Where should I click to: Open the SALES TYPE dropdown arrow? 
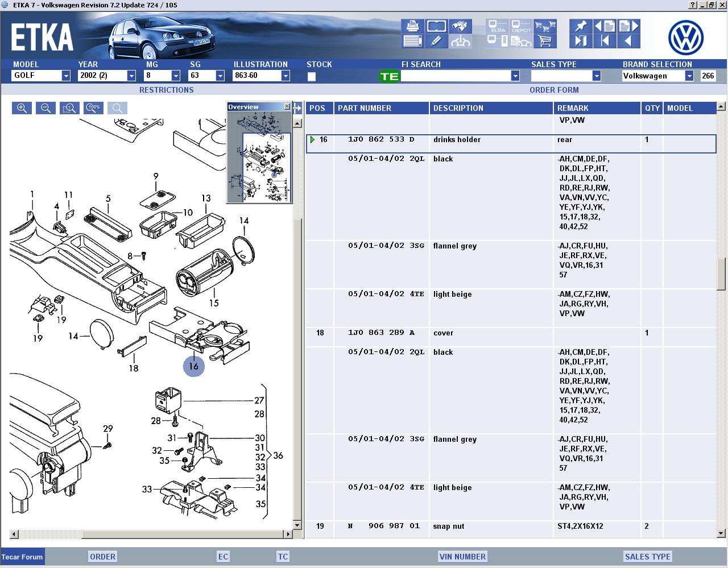[597, 76]
